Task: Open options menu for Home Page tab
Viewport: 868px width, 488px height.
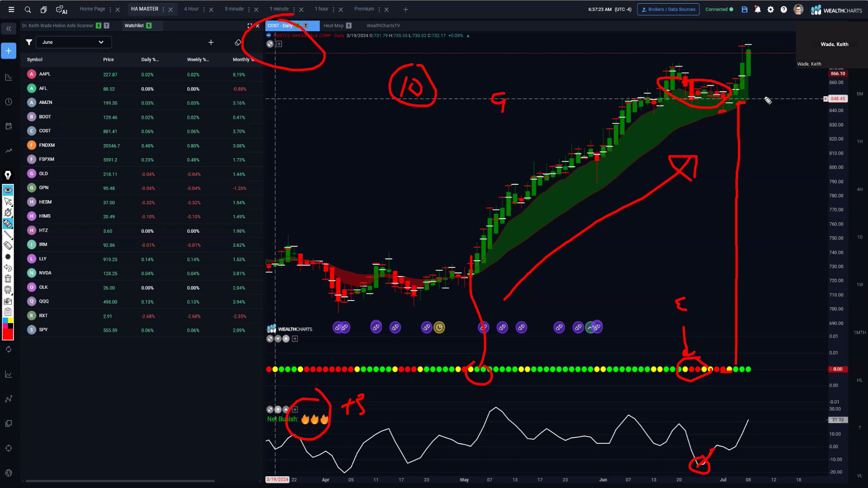Action: pyautogui.click(x=110, y=9)
